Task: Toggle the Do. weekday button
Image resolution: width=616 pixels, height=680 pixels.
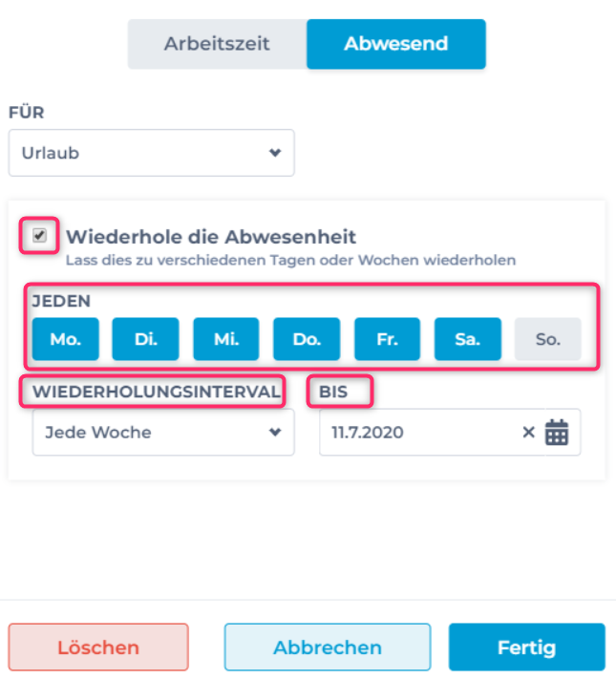Action: click(x=307, y=339)
